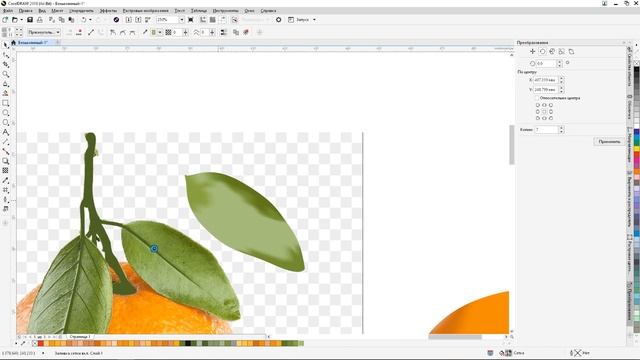640x360 pixels.
Task: Open the Файл menu
Action: point(8,11)
